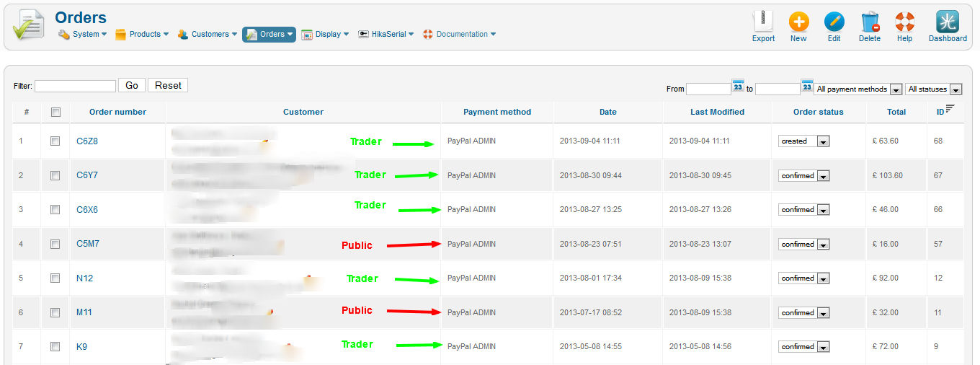Click the date 2013-05-08 14:55 cell
The image size is (980, 365).
pos(591,347)
